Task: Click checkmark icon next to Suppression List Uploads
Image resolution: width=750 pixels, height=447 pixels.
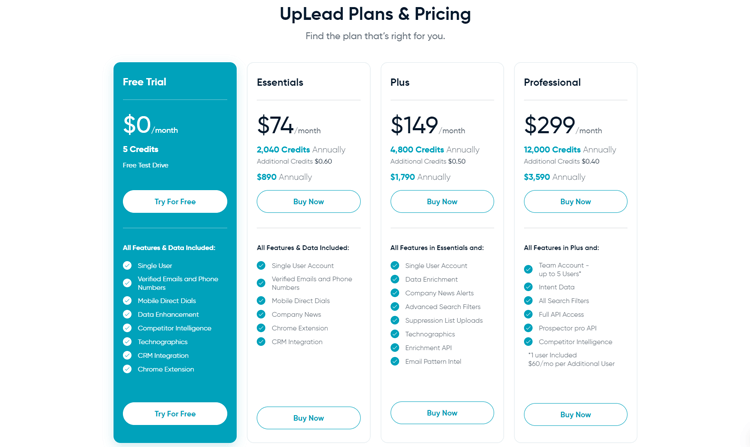Action: 395,320
